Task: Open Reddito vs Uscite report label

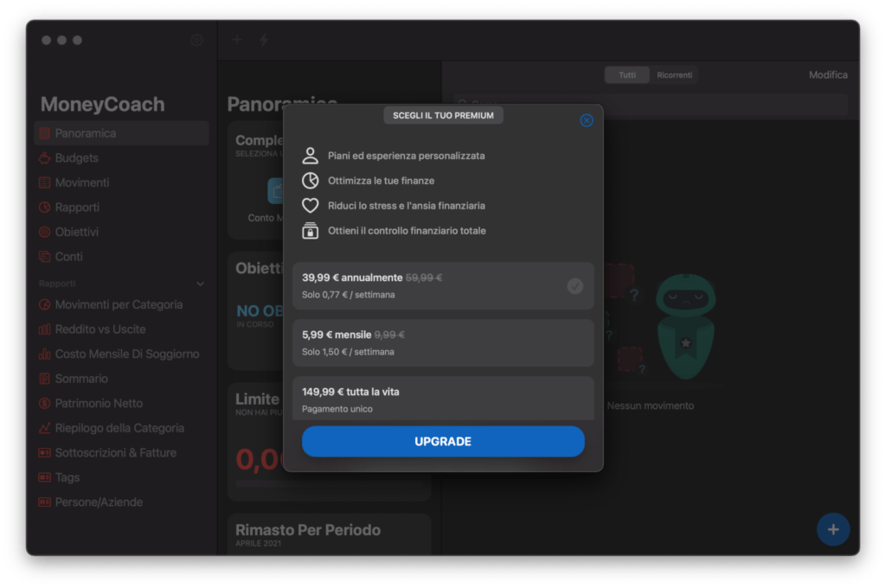Action: [x=100, y=329]
